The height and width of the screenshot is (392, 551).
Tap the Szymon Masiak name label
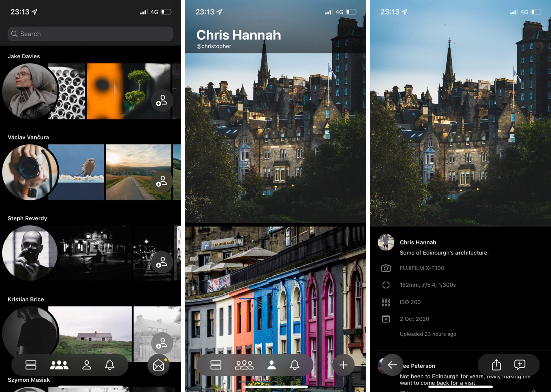tap(29, 380)
